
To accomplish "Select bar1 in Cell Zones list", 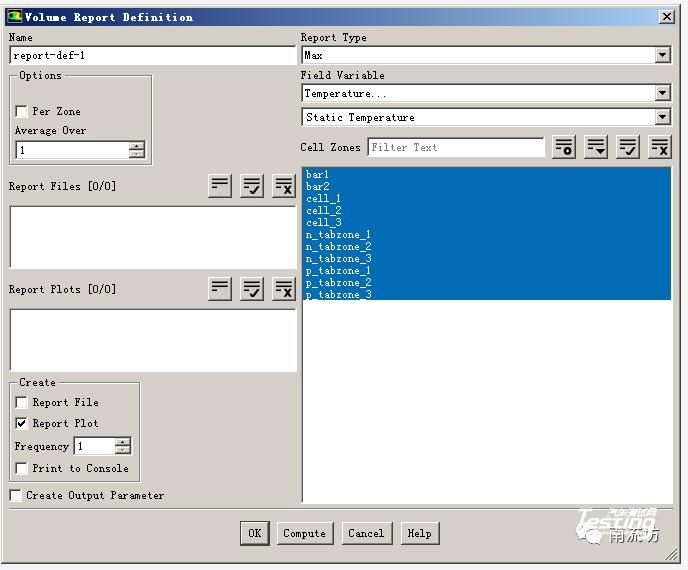I will pos(487,174).
